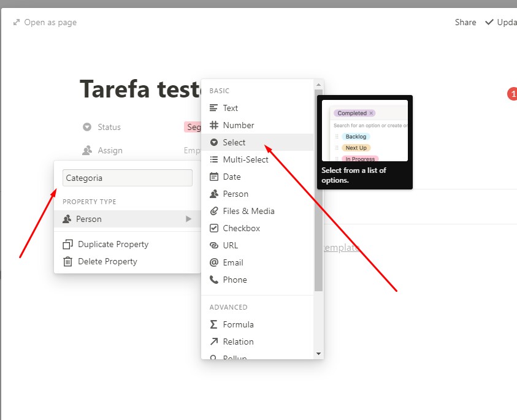Click the Select preview thumbnail image
Image resolution: width=517 pixels, height=420 pixels.
(365, 131)
